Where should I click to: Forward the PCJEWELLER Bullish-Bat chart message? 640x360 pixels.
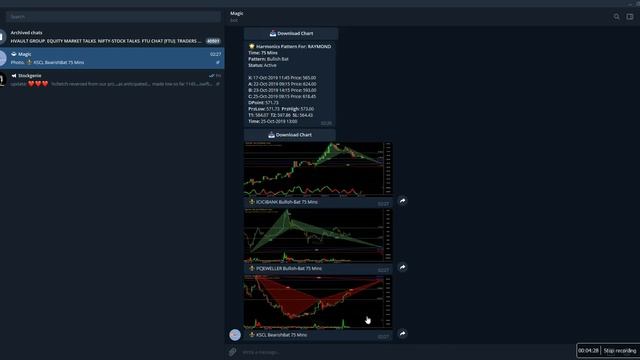(x=402, y=267)
